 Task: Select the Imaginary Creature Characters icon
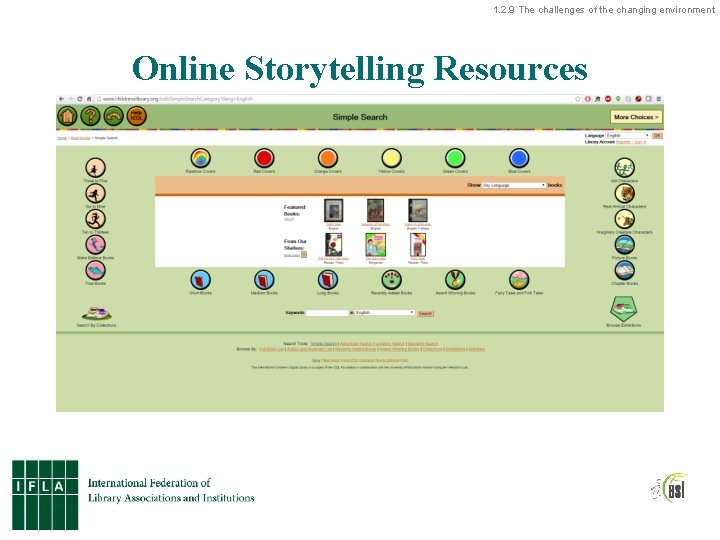624,219
